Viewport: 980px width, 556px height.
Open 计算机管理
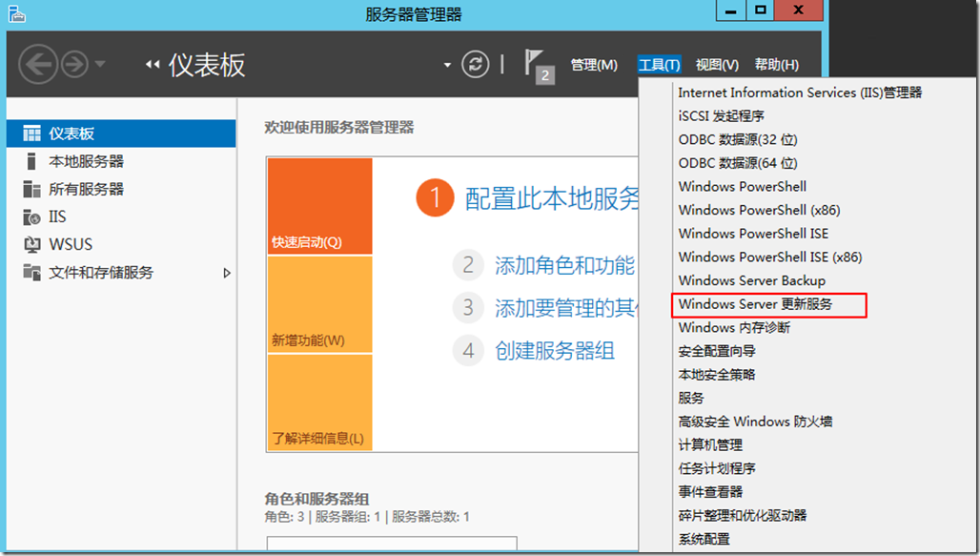click(710, 445)
